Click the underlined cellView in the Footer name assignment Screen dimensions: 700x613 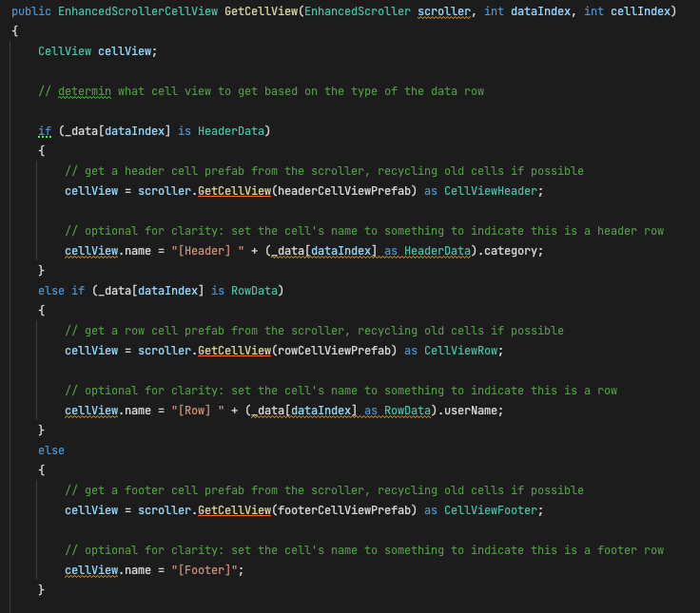pyautogui.click(x=91, y=570)
